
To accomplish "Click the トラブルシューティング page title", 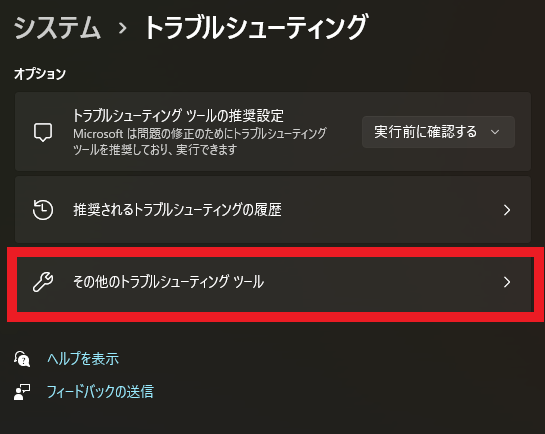I will [256, 27].
